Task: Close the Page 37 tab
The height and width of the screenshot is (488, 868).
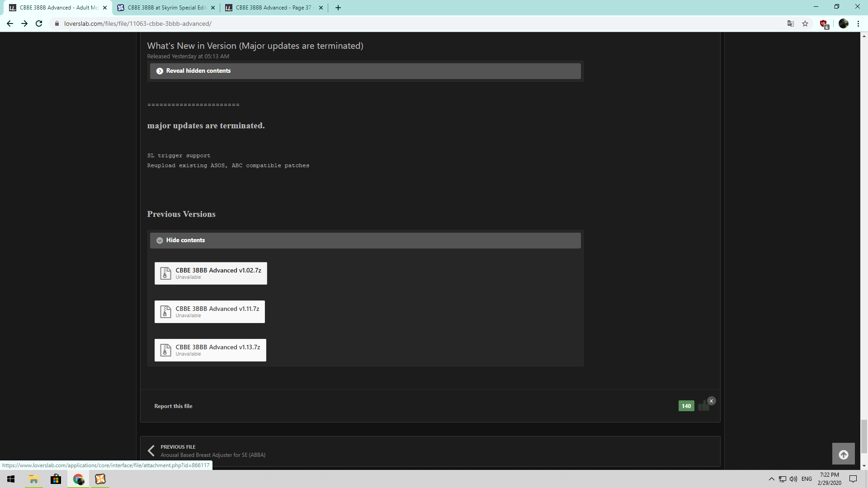Action: 321,8
